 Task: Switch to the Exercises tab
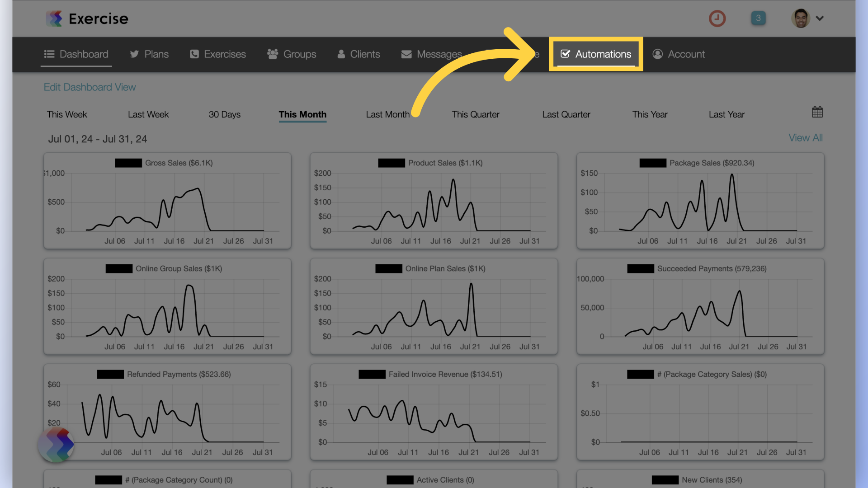pos(217,54)
